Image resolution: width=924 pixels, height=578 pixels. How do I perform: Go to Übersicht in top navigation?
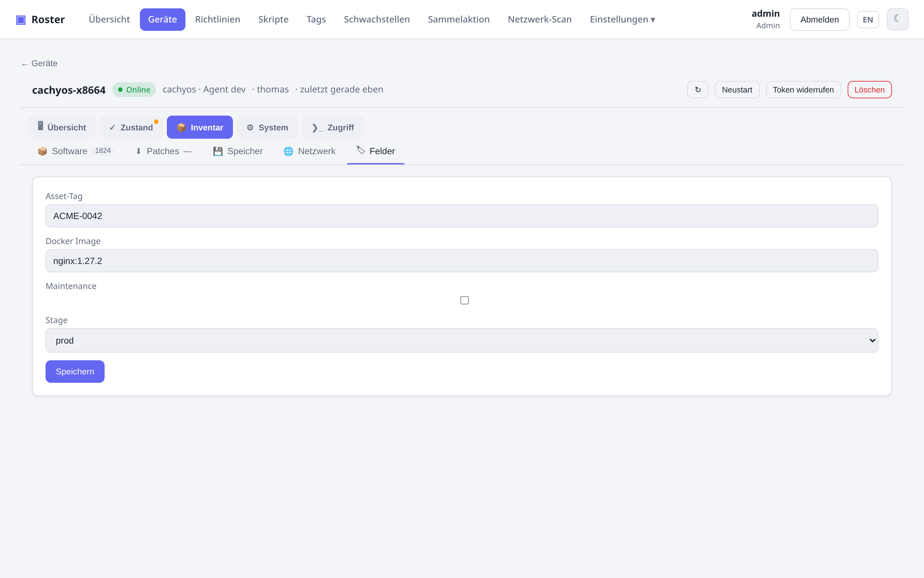point(109,20)
